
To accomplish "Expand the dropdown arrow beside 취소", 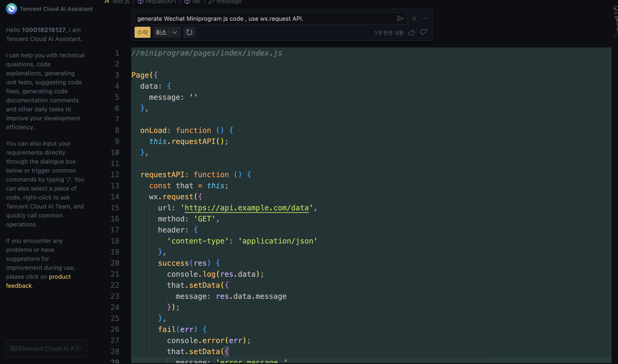I will coord(175,32).
